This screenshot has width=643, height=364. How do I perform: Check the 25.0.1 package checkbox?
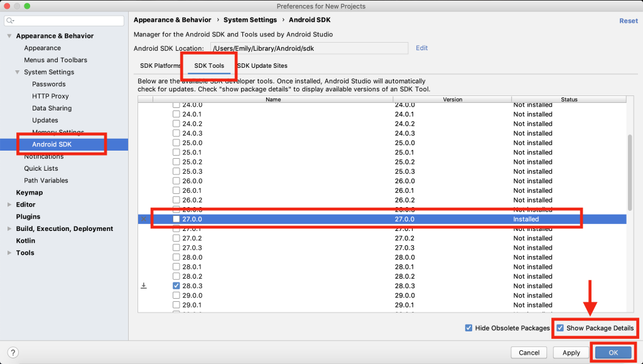[176, 152]
